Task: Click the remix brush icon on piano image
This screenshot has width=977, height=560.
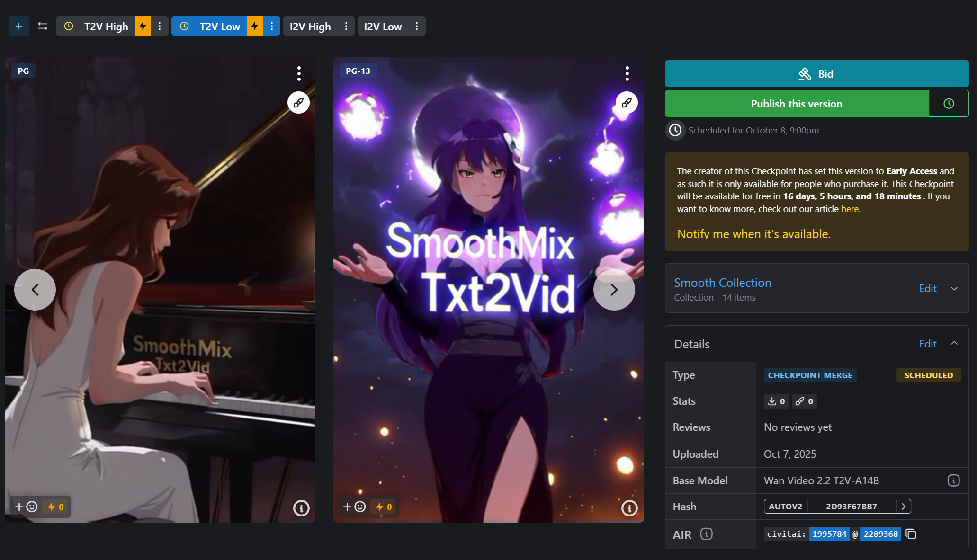Action: [x=298, y=102]
